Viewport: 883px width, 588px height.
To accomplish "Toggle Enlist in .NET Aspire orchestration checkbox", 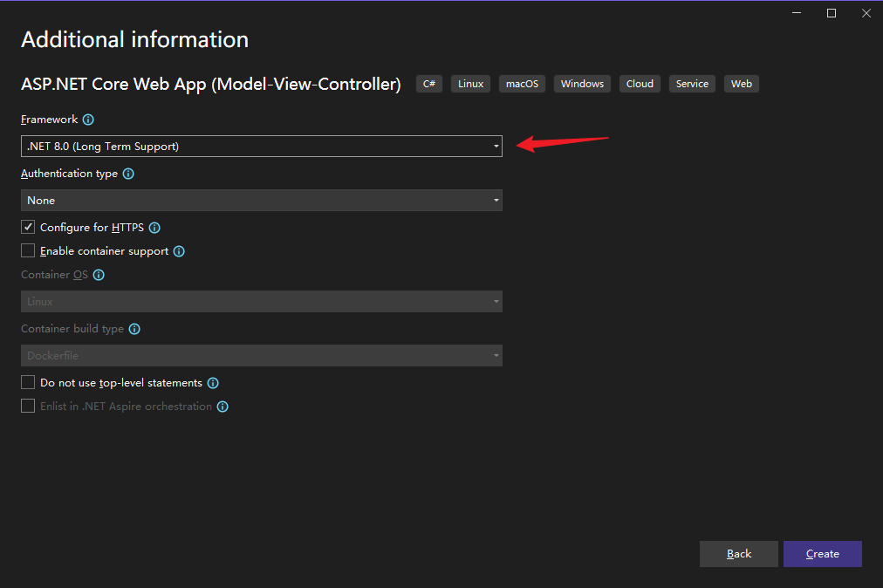I will point(28,406).
